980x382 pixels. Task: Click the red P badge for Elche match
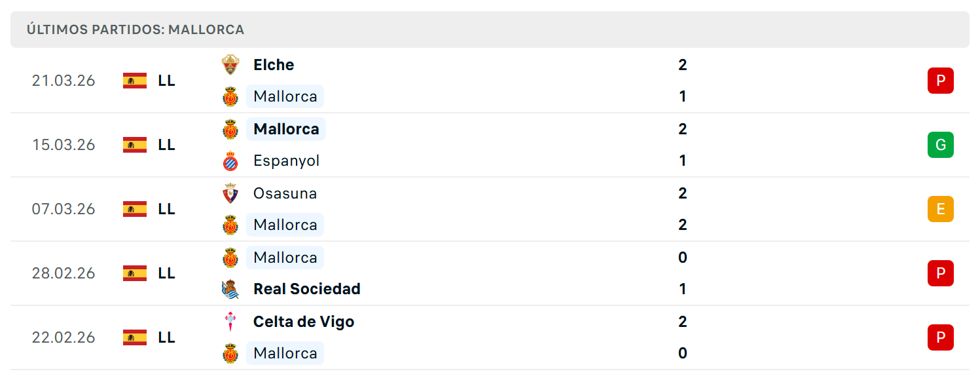pyautogui.click(x=940, y=81)
